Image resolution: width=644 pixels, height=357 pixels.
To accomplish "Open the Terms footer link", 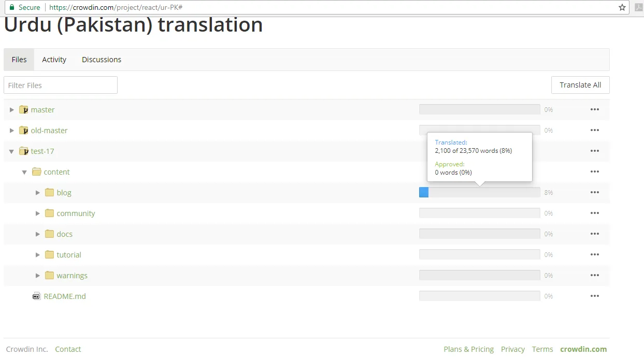I will pos(542,349).
